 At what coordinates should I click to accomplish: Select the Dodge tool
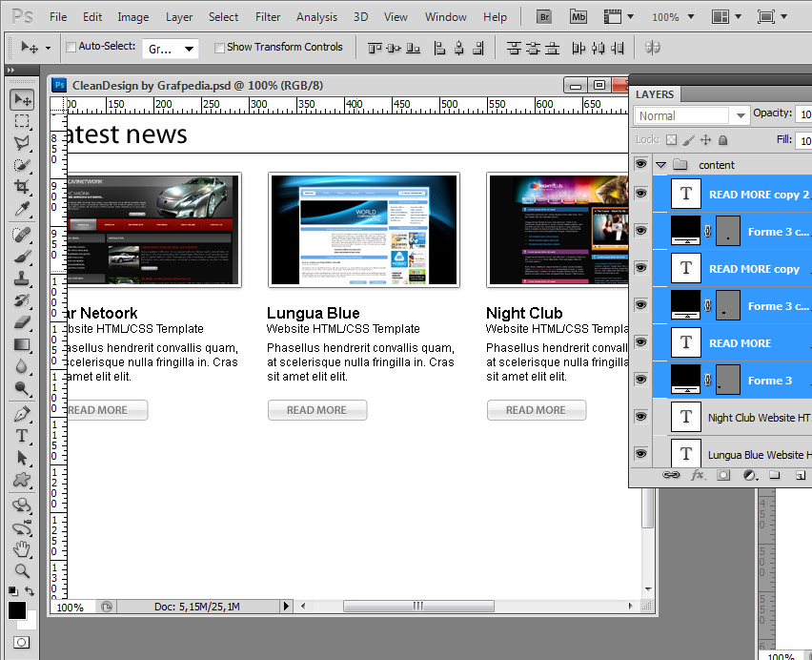point(22,388)
